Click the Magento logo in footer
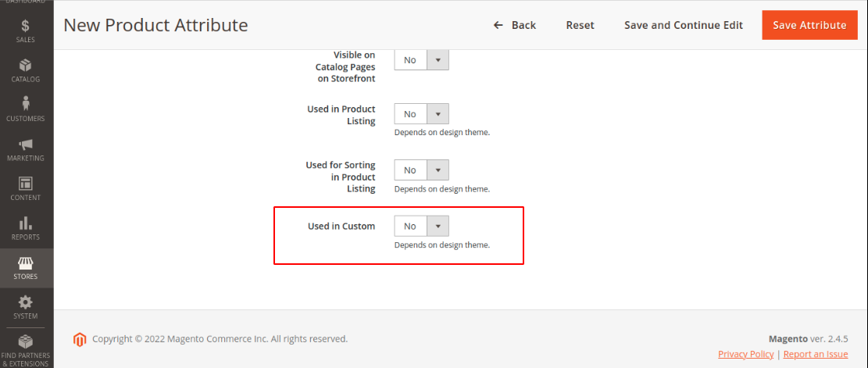The image size is (868, 368). (79, 339)
